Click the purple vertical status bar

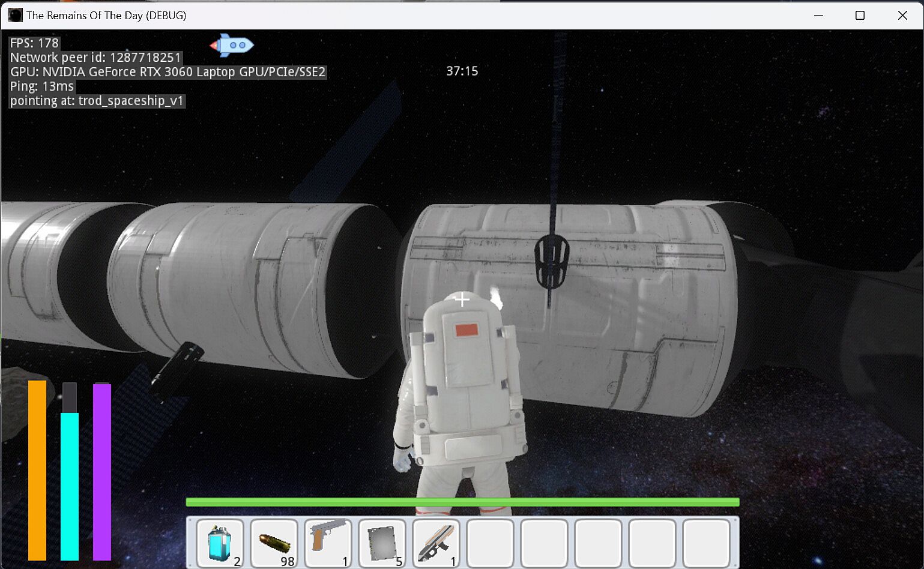tap(102, 471)
